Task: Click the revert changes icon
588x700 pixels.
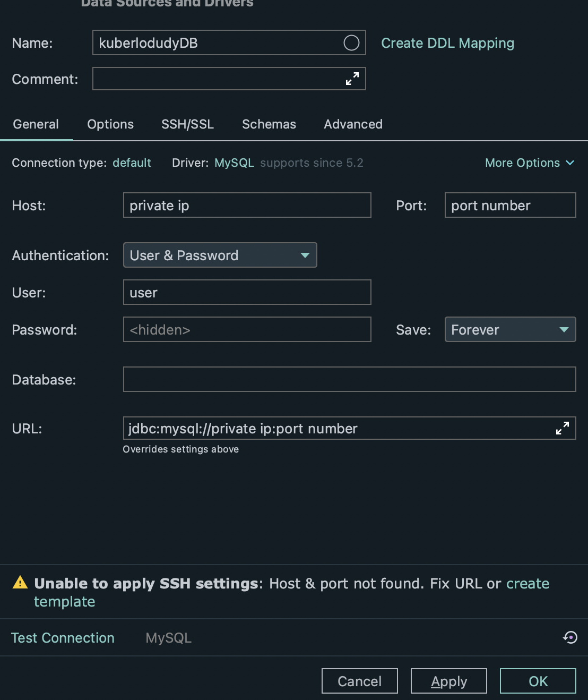Action: pos(570,637)
